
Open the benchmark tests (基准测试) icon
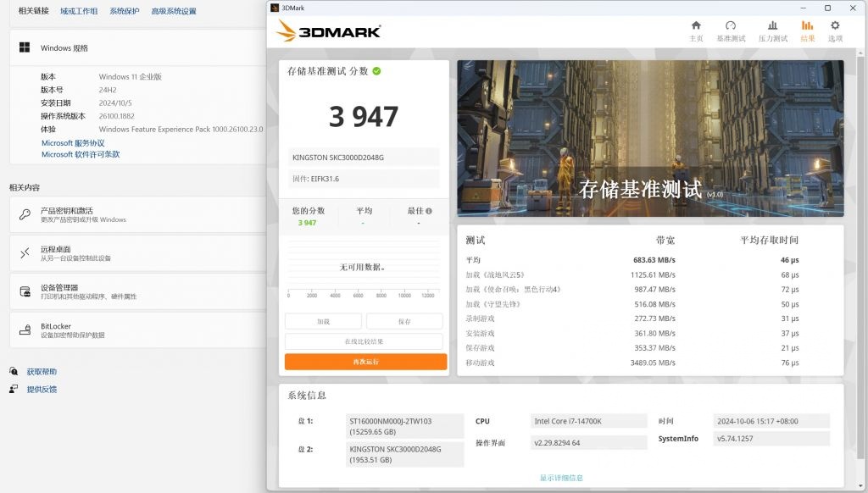click(x=730, y=26)
